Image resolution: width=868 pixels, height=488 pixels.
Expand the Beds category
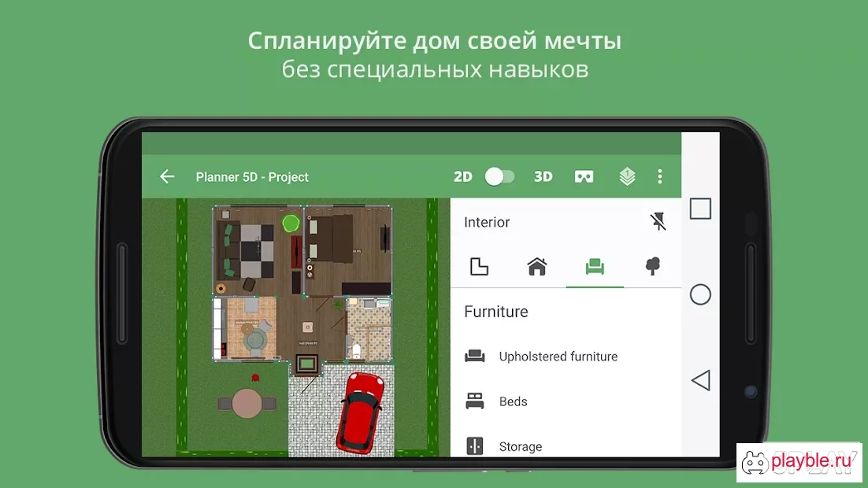pos(566,401)
